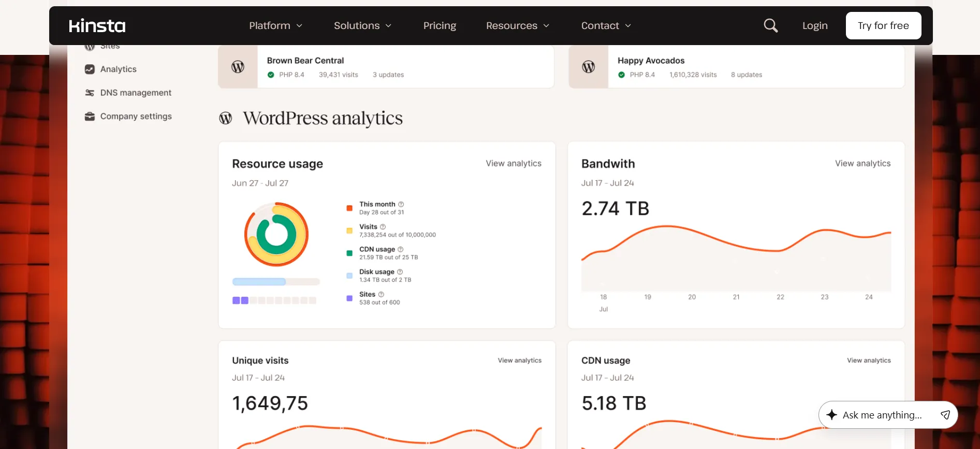Click the help icon beside CDN usage legend
Viewport: 980px width, 449px height.
(401, 249)
